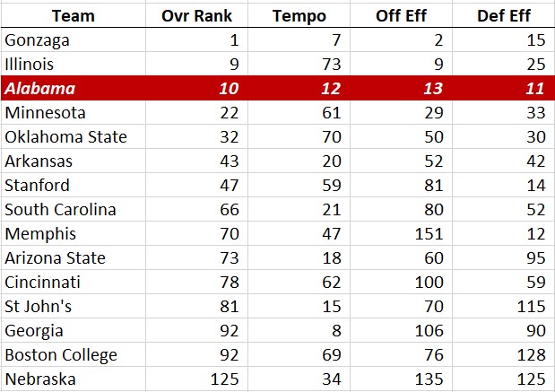Screen dimensions: 555x392
Task: Click Georgia's tempo value 8
Action: click(x=299, y=330)
